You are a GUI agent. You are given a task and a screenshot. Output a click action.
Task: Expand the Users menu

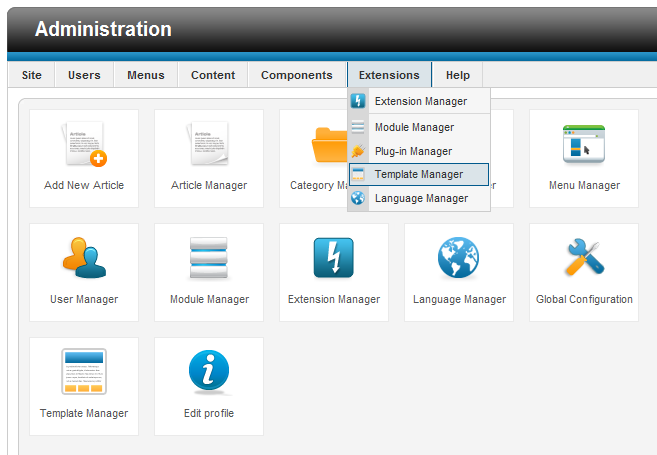click(x=84, y=75)
